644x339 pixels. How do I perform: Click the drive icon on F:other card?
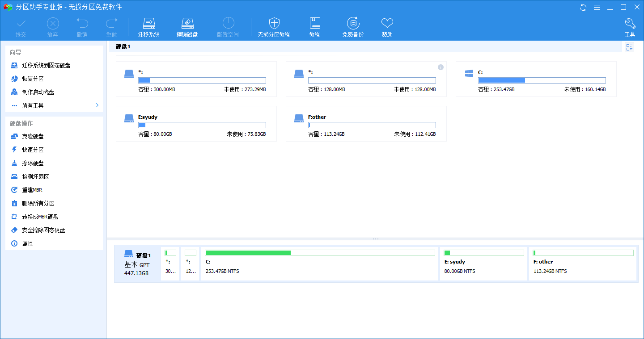[x=299, y=118]
